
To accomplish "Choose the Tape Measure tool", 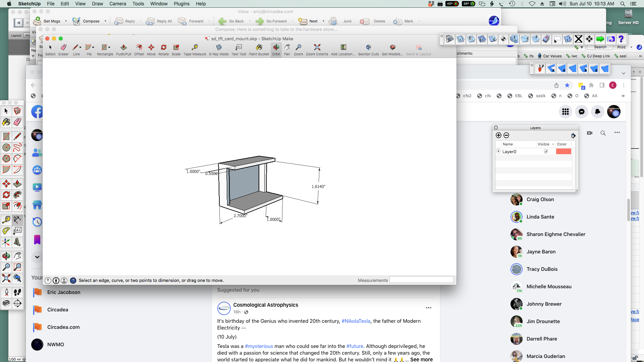I will [x=195, y=49].
